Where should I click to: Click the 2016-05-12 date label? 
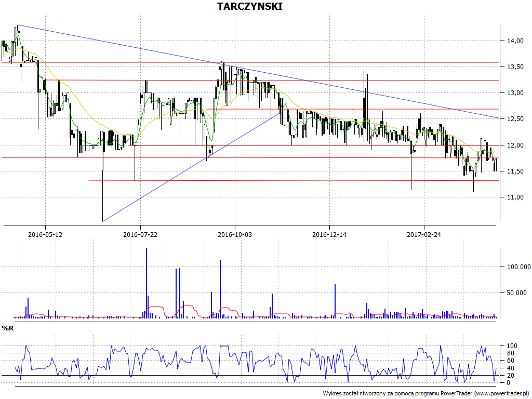[x=45, y=234]
